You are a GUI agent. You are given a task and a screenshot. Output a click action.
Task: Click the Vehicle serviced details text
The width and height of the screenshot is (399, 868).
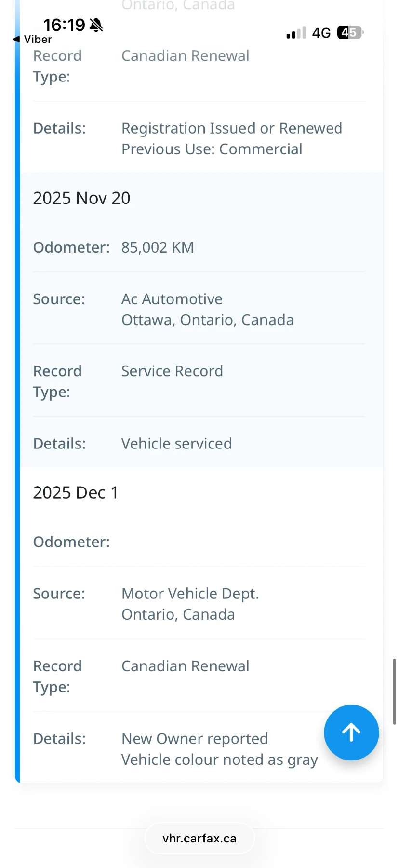pos(176,444)
